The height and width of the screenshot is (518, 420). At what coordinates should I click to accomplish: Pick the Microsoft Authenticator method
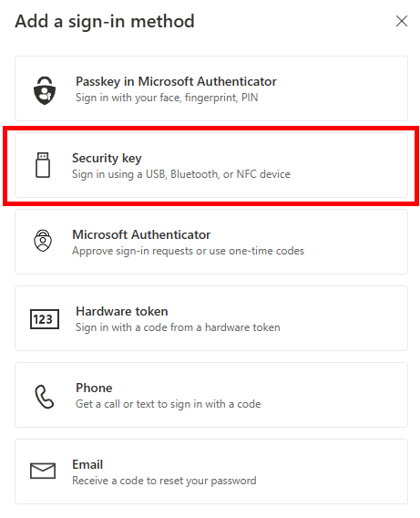click(211, 242)
